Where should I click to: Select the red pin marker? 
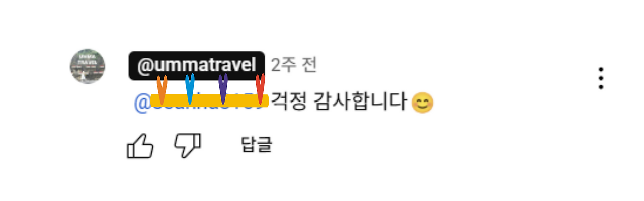pyautogui.click(x=260, y=89)
